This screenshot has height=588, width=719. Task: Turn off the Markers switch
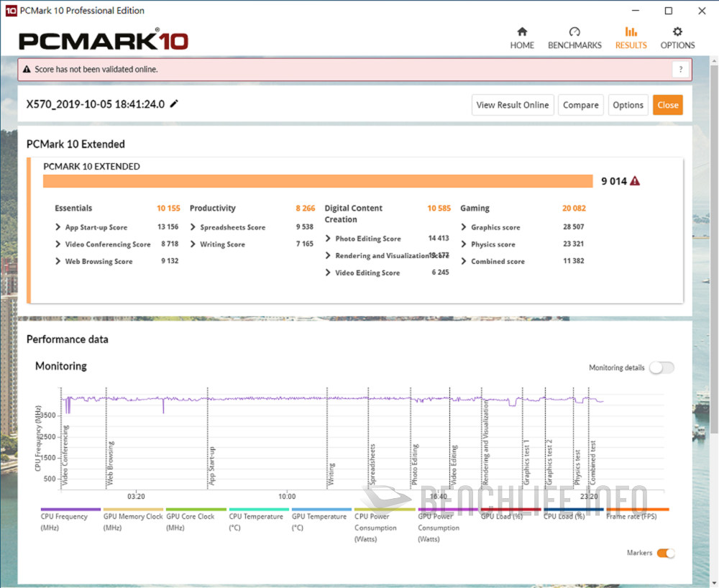click(665, 553)
